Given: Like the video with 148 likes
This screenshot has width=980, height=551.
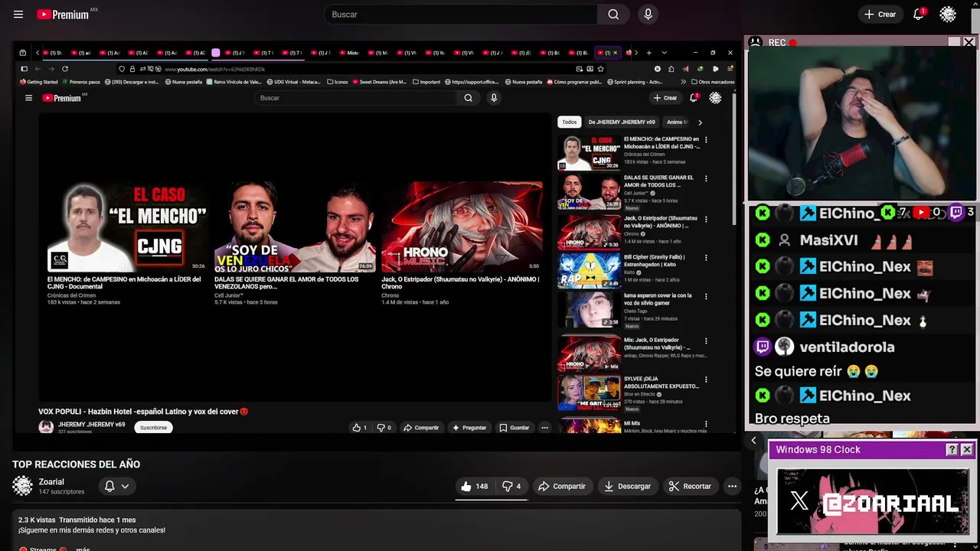Looking at the screenshot, I should (x=474, y=486).
